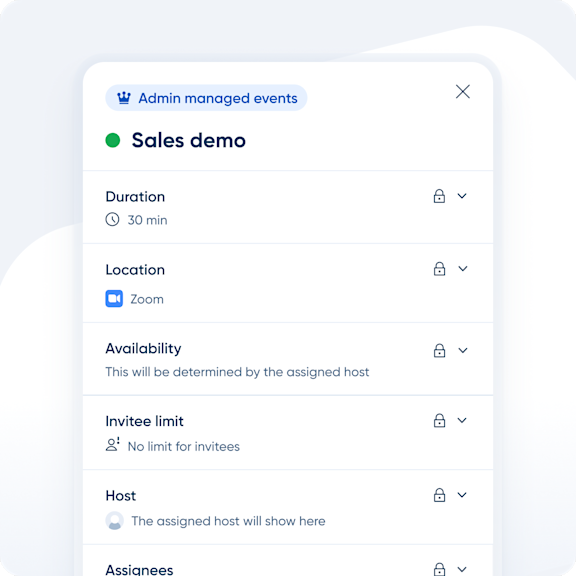This screenshot has width=576, height=576.
Task: Click the green dot beside Sales demo
Action: (113, 140)
